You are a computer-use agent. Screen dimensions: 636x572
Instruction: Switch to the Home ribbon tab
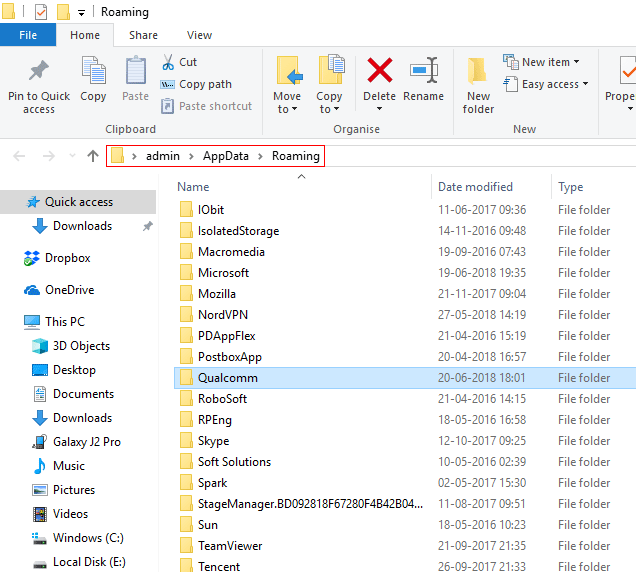tap(85, 35)
